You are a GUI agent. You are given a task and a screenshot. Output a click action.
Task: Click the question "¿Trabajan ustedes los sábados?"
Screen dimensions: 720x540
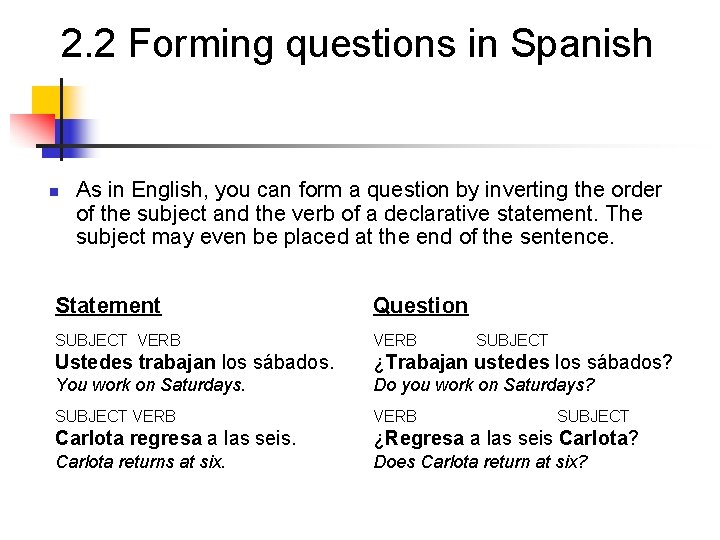(522, 362)
